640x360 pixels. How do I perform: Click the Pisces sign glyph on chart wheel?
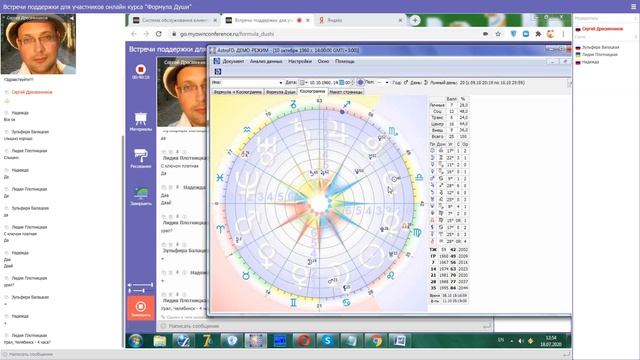(x=220, y=178)
